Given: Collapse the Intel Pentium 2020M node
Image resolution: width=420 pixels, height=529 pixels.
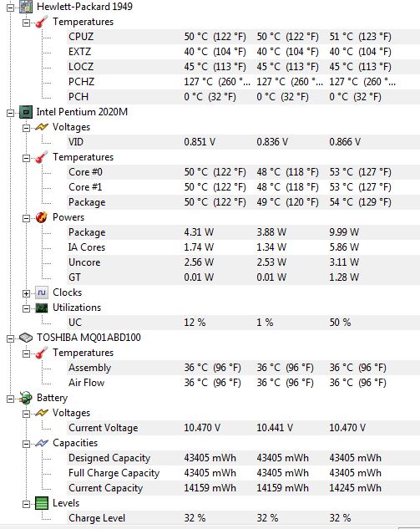Looking at the screenshot, I should (x=11, y=113).
